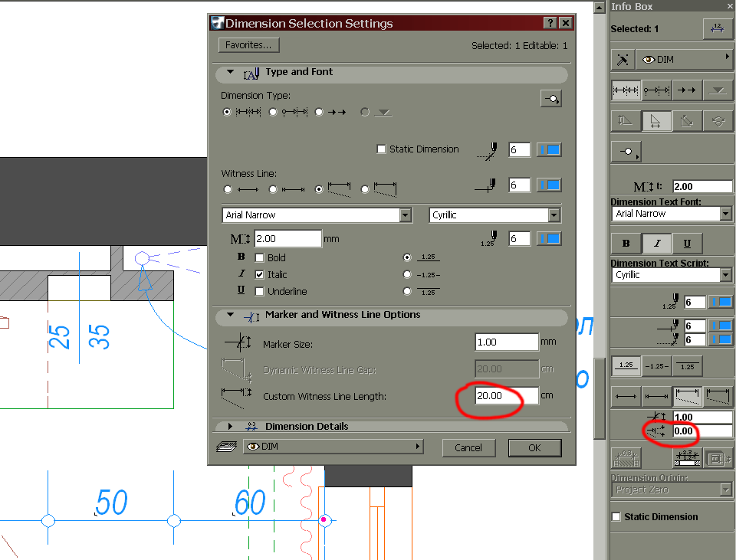Image resolution: width=736 pixels, height=560 pixels.
Task: Select linear dimension type radio in dialog
Action: point(227,112)
